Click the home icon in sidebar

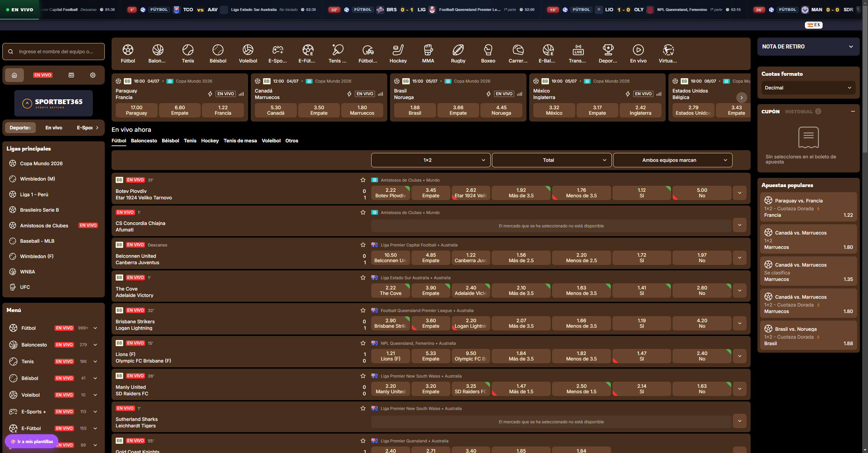14,75
